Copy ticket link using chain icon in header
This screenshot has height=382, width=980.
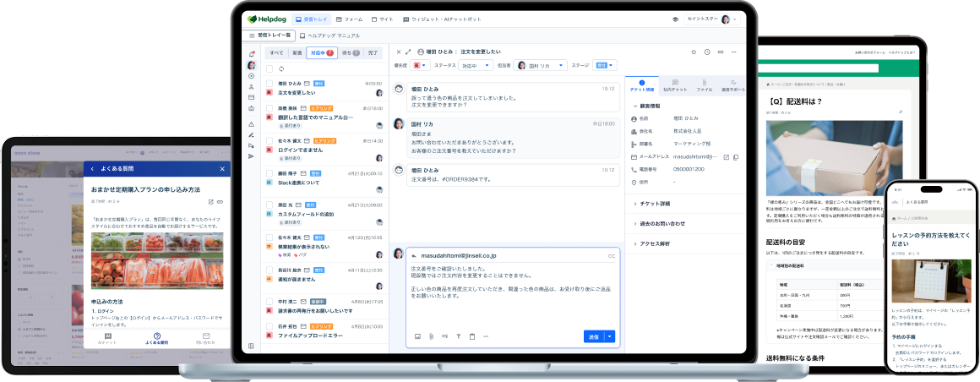click(x=721, y=52)
